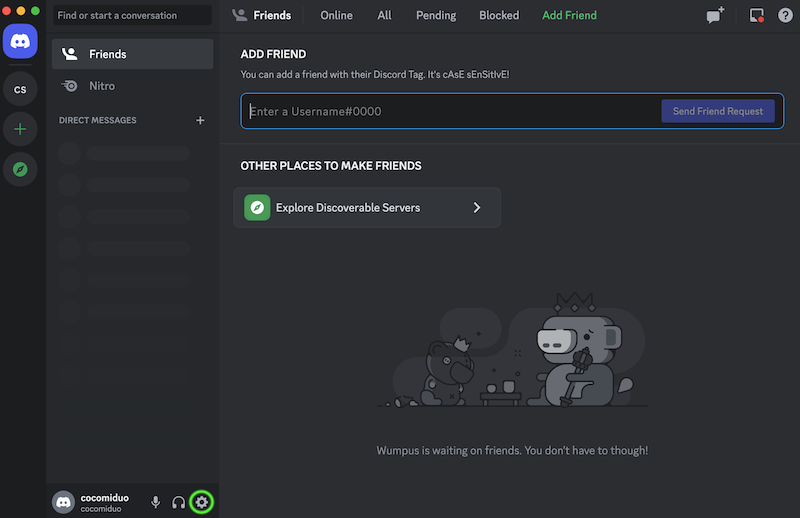Expand Explore Discoverable Servers chevron
The width and height of the screenshot is (800, 518).
point(477,208)
